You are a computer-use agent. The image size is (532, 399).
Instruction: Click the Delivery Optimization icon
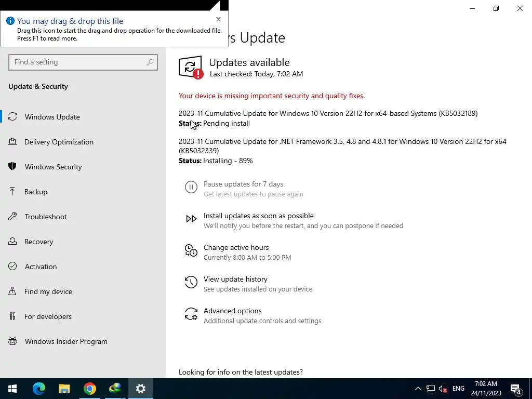coord(12,141)
